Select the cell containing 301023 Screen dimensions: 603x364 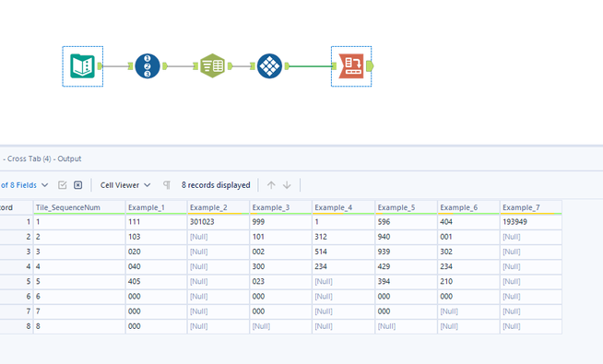tap(218, 222)
